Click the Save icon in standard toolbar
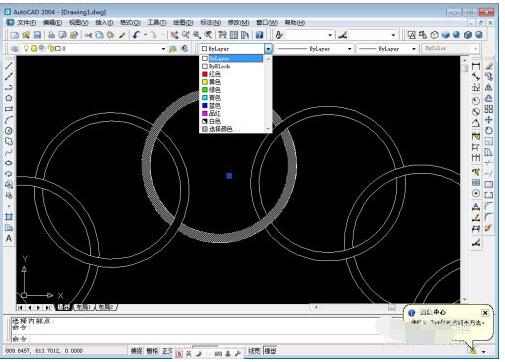 [37, 35]
